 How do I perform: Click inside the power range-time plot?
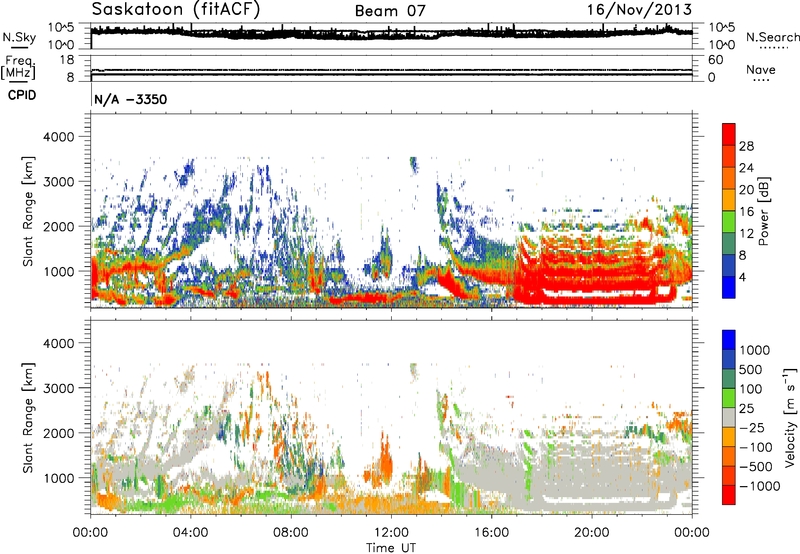[x=391, y=211]
